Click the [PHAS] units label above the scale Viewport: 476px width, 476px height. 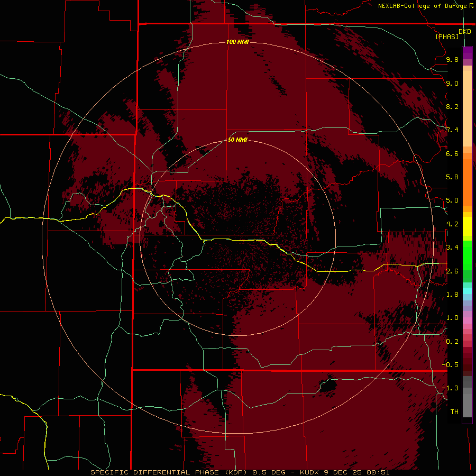pos(447,36)
